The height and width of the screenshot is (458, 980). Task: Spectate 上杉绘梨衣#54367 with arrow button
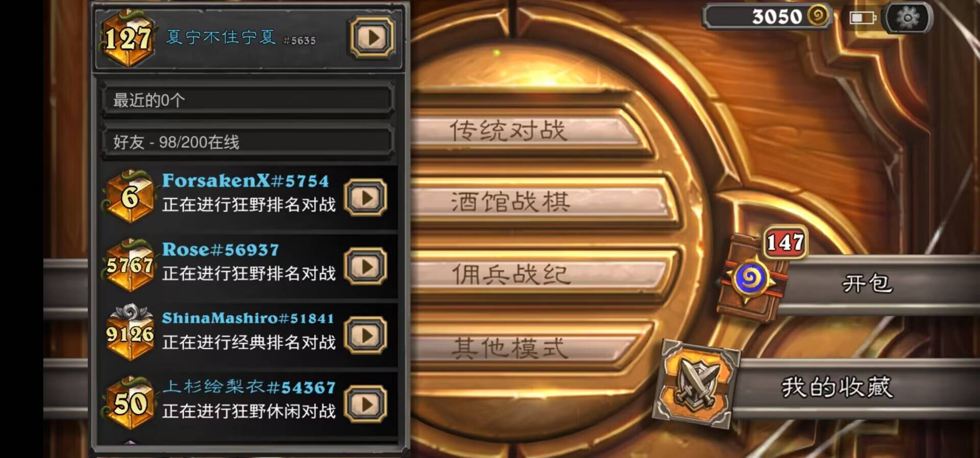pos(365,404)
